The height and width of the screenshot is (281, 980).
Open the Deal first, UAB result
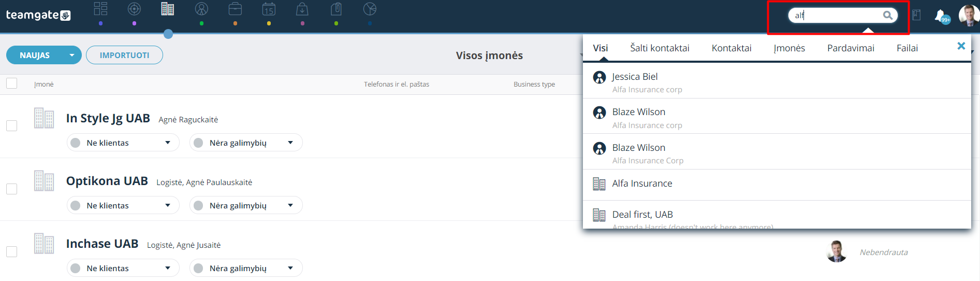point(777,215)
